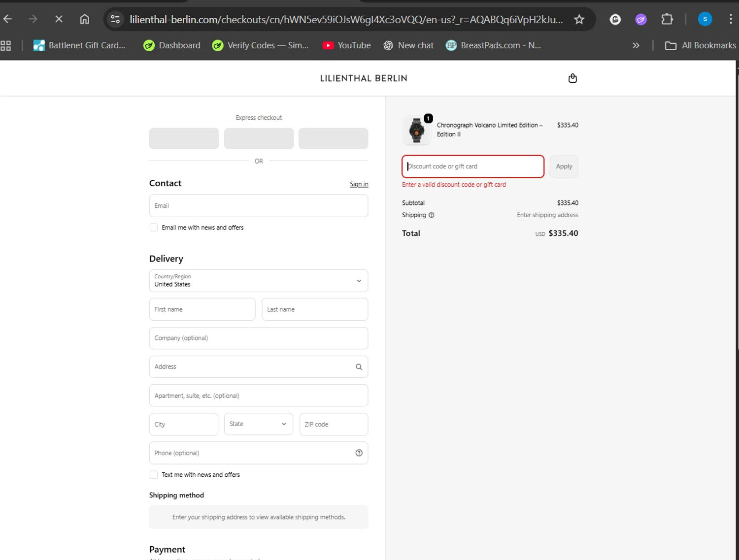Click the Apply discount button
This screenshot has width=739, height=560.
[x=564, y=166]
